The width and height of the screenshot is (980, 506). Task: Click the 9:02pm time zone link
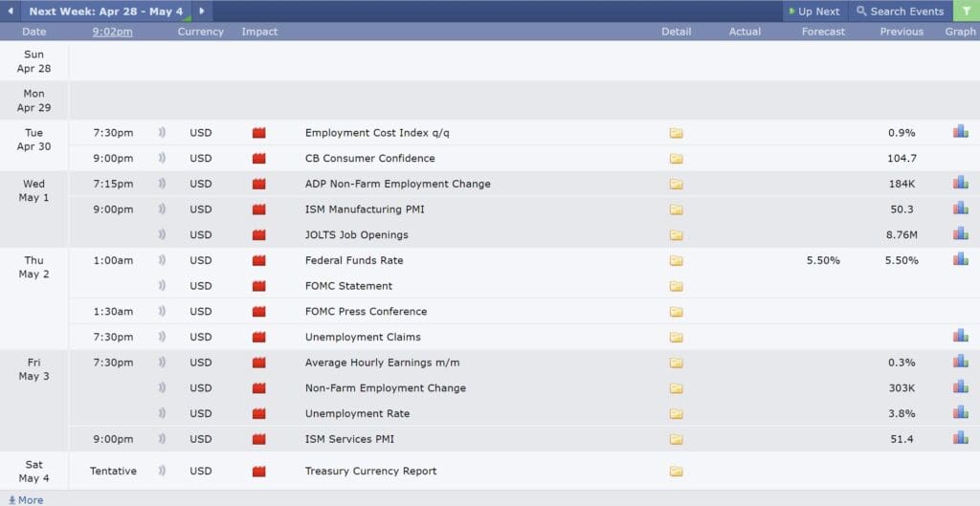[113, 32]
